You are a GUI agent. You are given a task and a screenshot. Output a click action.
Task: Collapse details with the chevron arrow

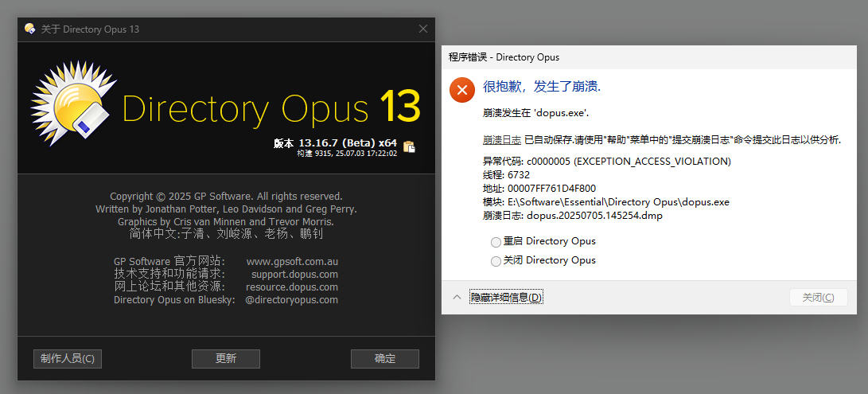click(x=457, y=298)
